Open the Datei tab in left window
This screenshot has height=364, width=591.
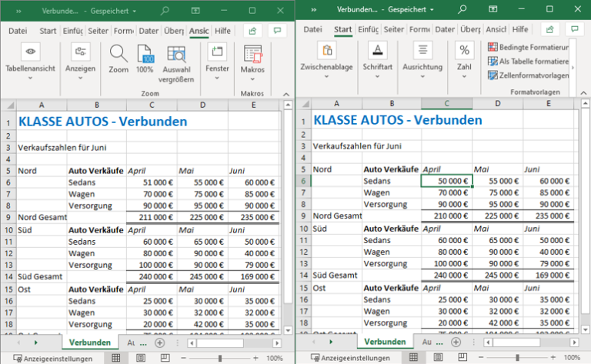coord(18,31)
